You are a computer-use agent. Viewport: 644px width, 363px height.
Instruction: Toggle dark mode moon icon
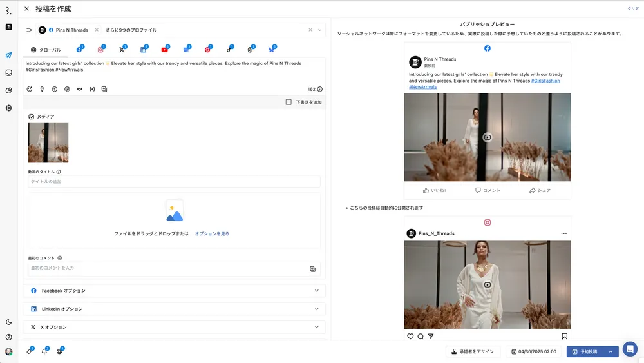(x=8, y=322)
